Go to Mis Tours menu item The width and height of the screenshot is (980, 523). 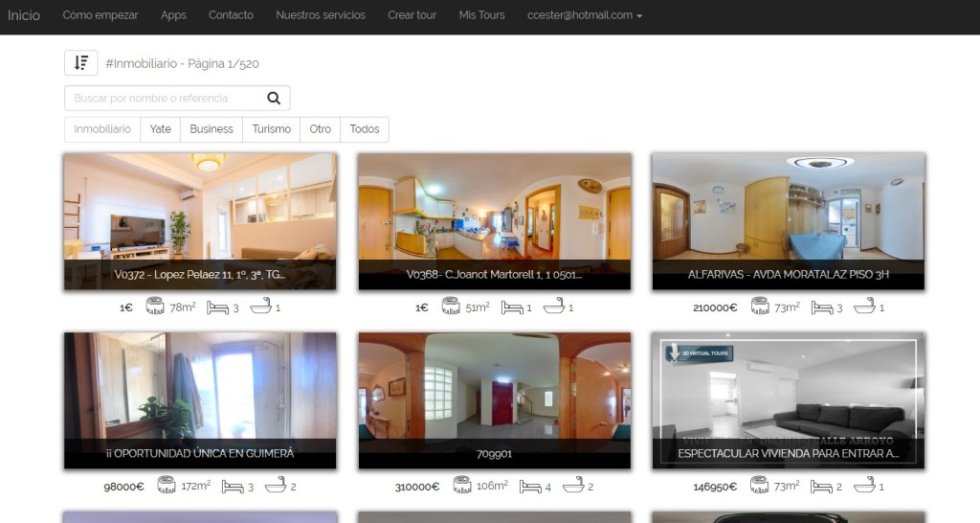pos(481,15)
